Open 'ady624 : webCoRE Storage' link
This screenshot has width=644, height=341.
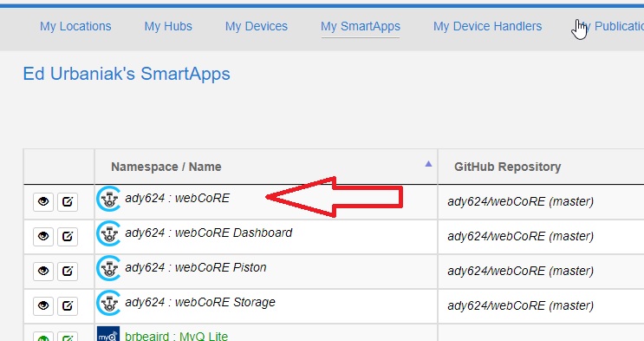click(x=200, y=302)
